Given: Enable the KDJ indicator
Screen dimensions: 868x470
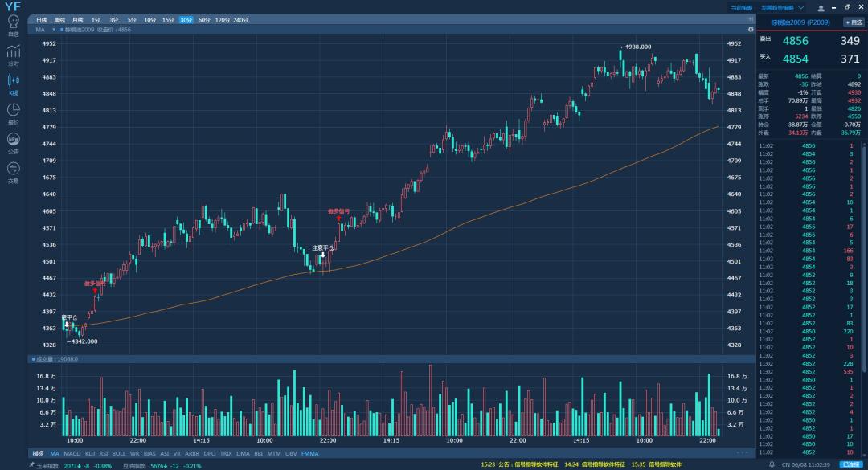Looking at the screenshot, I should (90, 453).
